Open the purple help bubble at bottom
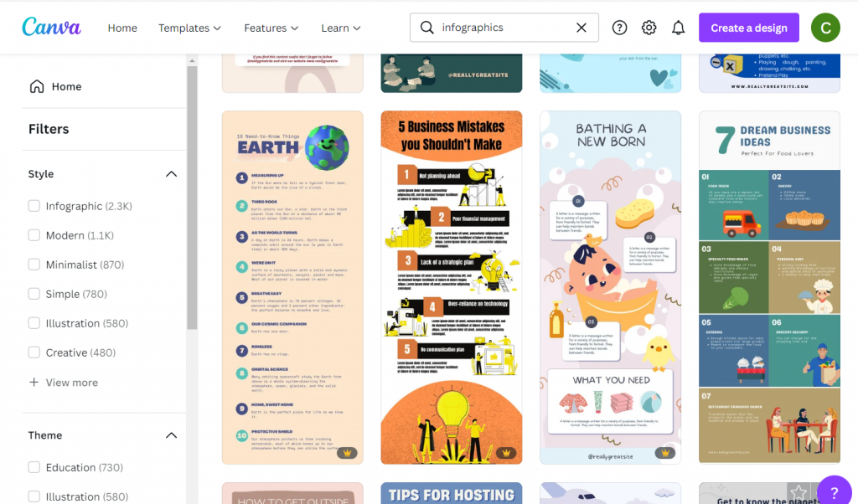The width and height of the screenshot is (858, 504). pos(834,491)
